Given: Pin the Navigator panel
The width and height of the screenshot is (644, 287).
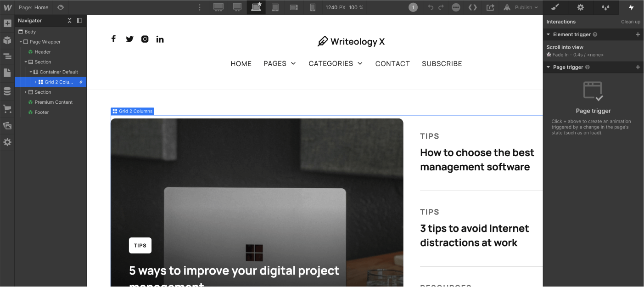Looking at the screenshot, I should (x=79, y=21).
